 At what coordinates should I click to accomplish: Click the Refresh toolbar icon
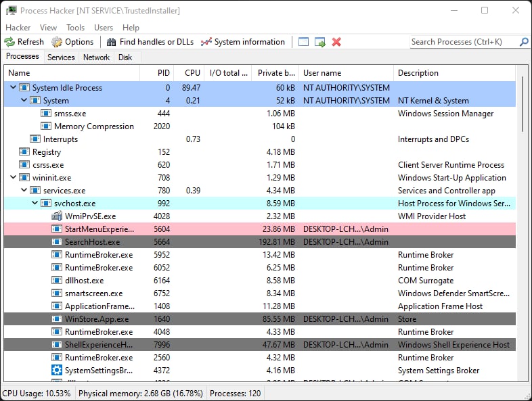pos(9,42)
